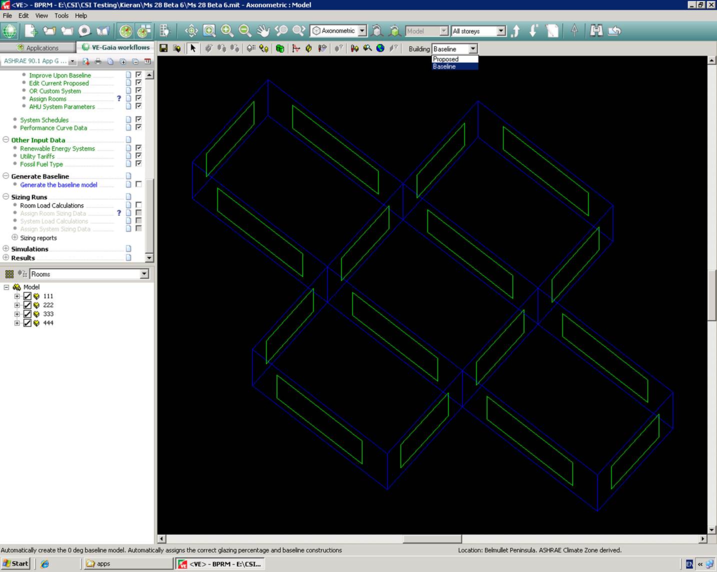Open the AHU System Parameters link
Viewport: 717px width, 572px height.
pyautogui.click(x=62, y=107)
